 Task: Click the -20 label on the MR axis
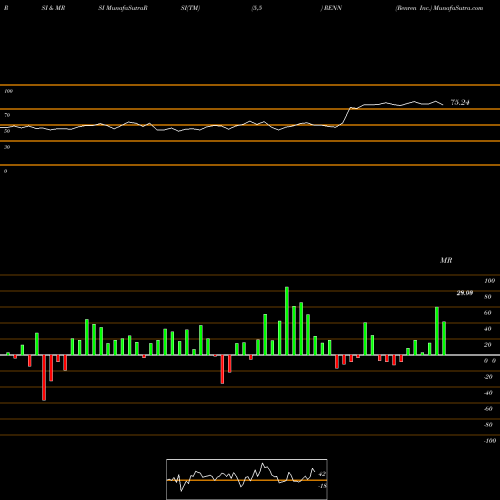click(488, 377)
